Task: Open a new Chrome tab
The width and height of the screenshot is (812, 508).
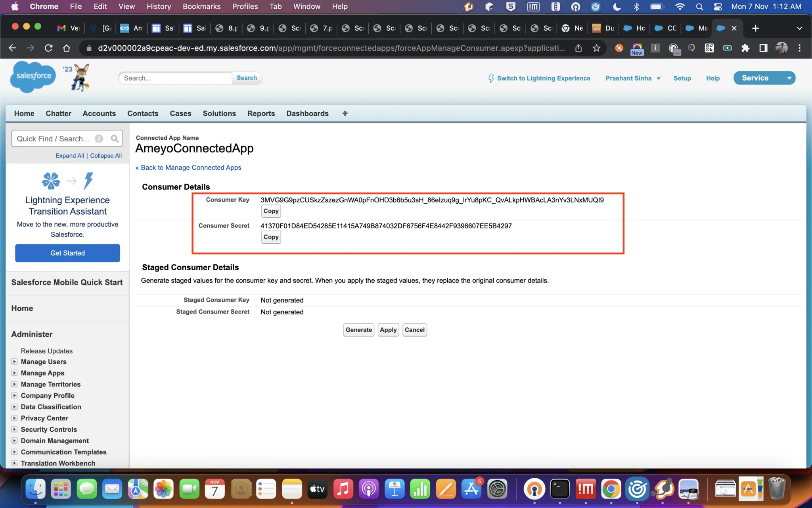Action: click(755, 28)
